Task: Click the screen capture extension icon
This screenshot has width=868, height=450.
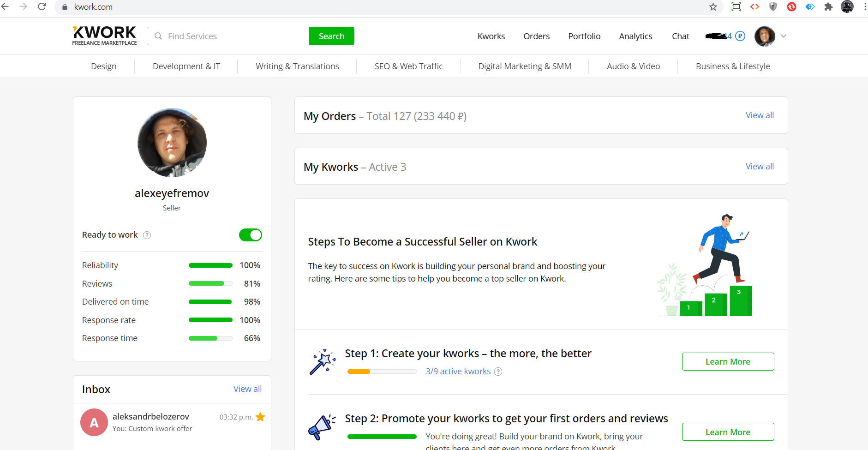Action: pyautogui.click(x=736, y=6)
